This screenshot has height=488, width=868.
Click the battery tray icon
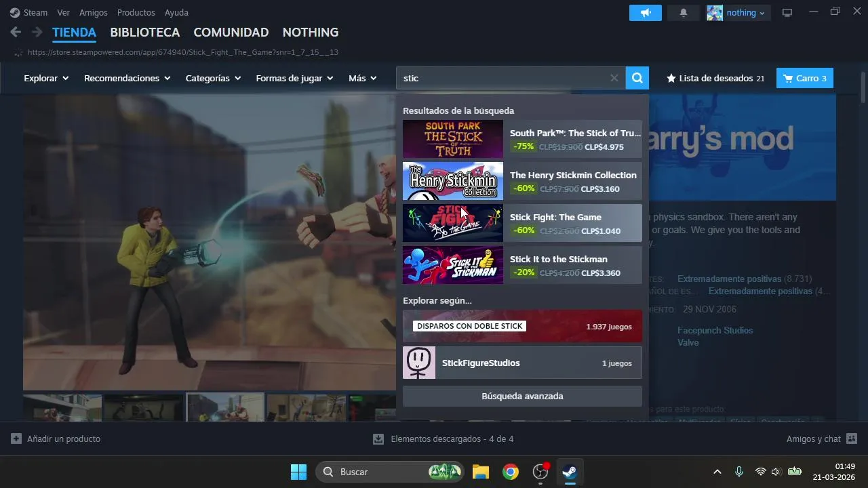point(795,472)
